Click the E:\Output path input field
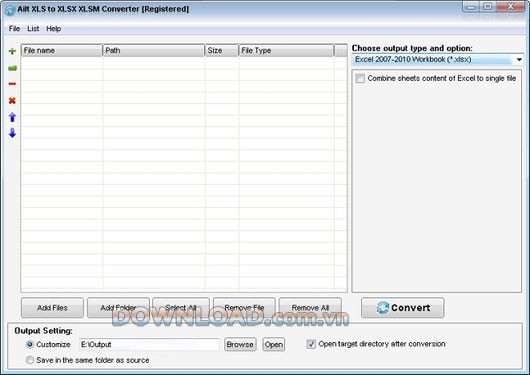Viewport: 530px width, 375px height. coord(149,344)
